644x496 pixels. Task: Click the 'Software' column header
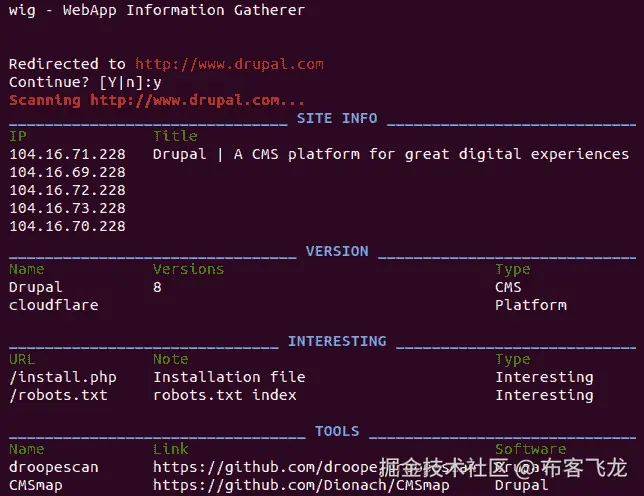tap(531, 449)
